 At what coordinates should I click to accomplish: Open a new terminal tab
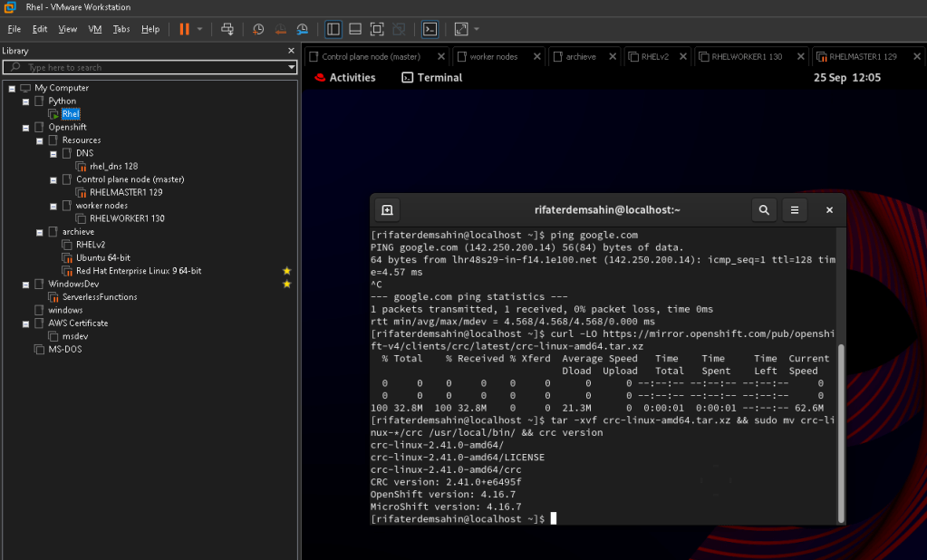387,210
